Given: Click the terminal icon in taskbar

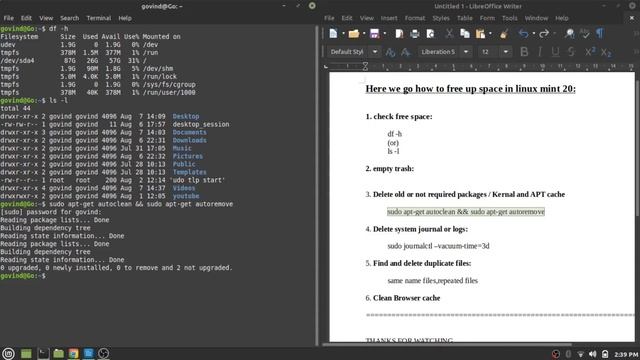Looking at the screenshot, I should 43,353.
